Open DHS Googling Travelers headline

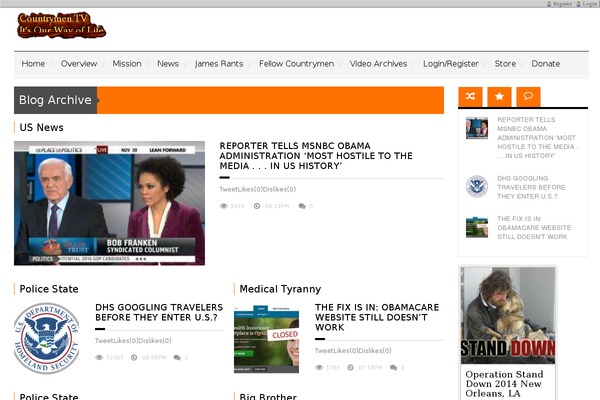(159, 312)
